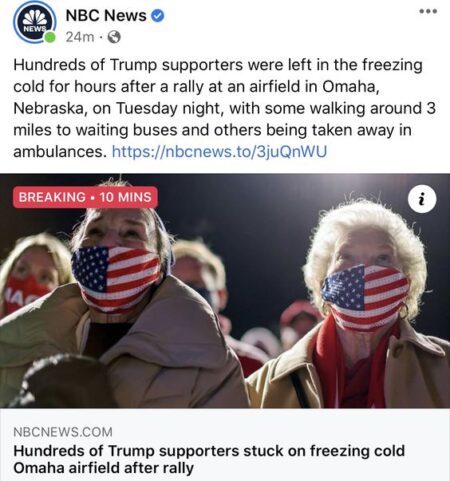Screen dimensions: 450x481
Task: Click the green online status dot
Action: 50,37
